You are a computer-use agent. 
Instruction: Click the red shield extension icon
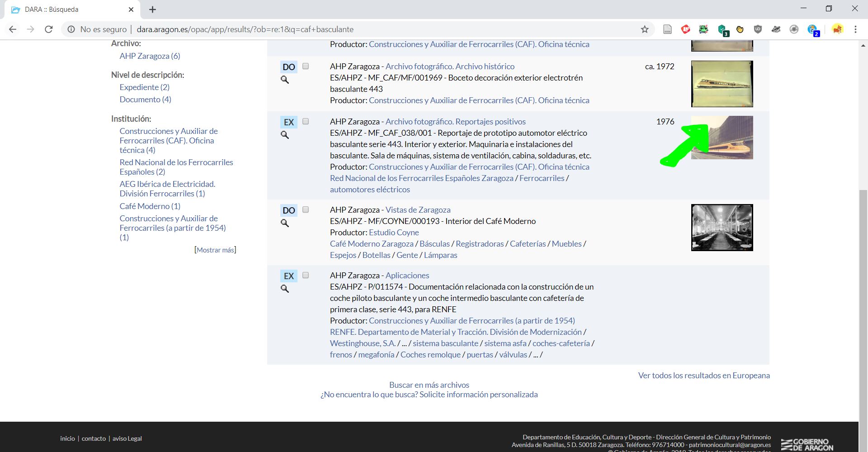[686, 29]
